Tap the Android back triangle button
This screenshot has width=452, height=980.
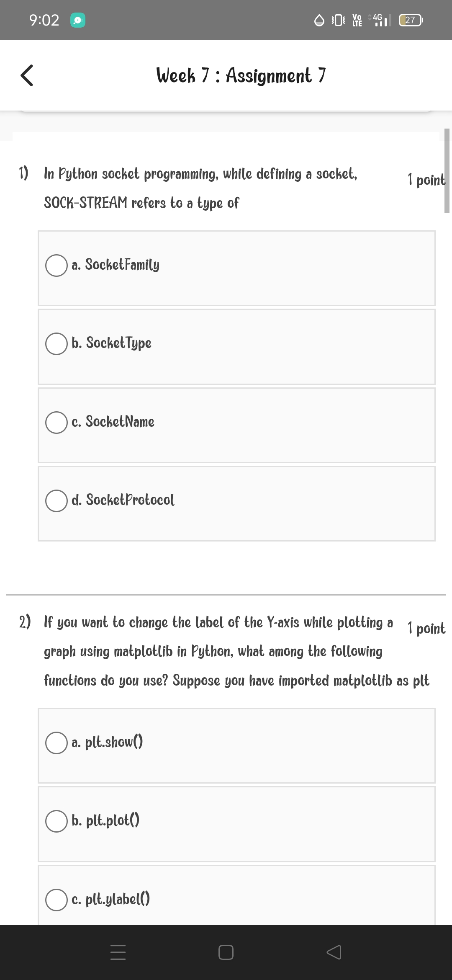coord(334,952)
